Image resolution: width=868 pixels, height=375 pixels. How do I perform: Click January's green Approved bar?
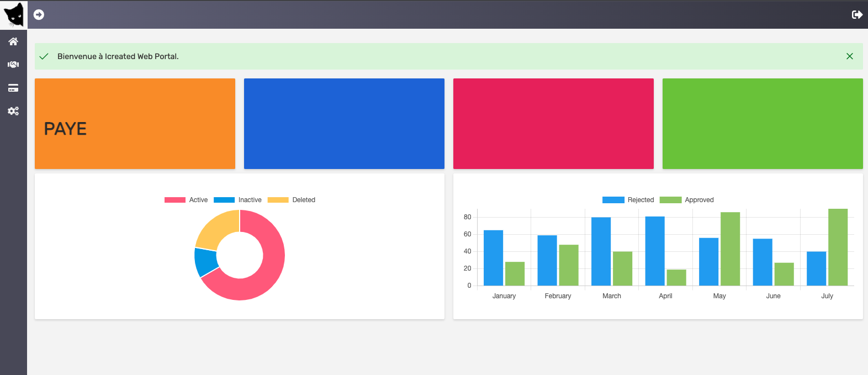(515, 274)
